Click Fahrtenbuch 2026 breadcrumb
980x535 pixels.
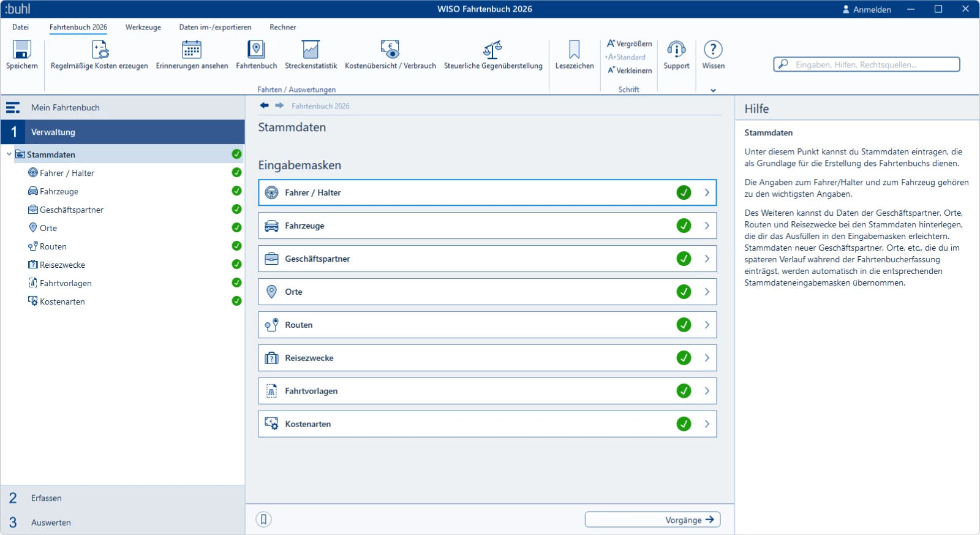click(x=320, y=106)
